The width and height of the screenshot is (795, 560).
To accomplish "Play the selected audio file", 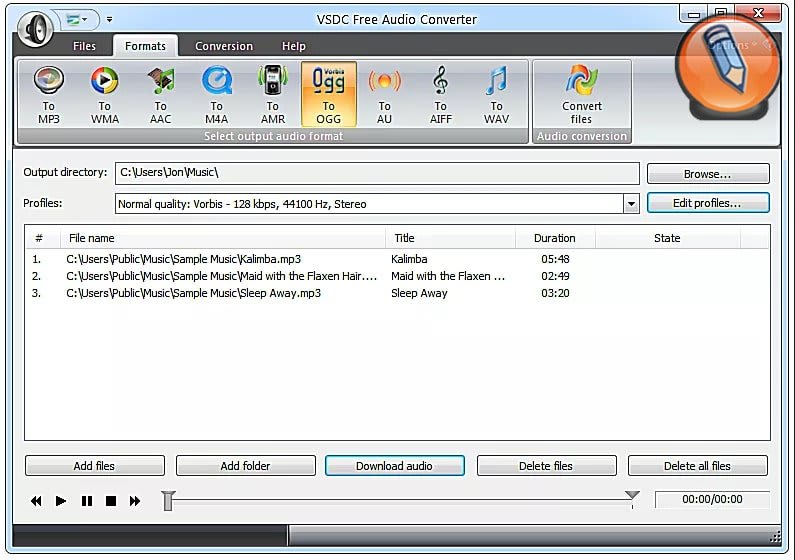I will [x=61, y=501].
